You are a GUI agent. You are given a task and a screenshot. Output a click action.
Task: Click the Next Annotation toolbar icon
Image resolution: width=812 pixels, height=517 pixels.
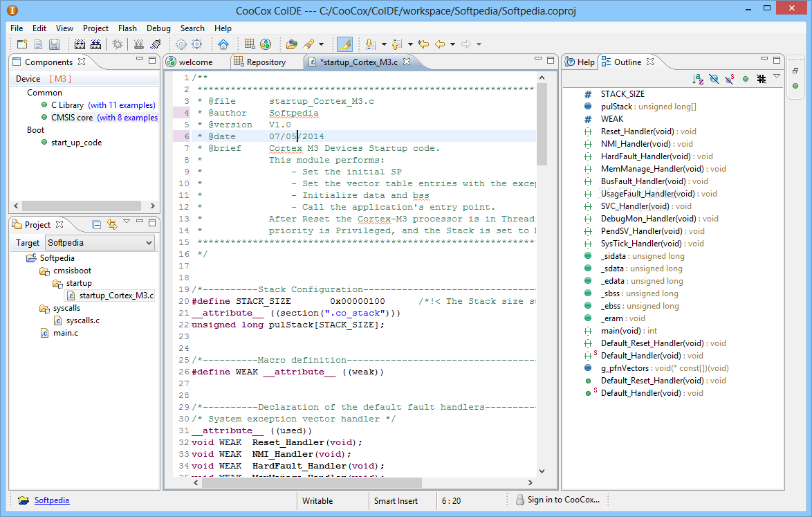370,44
